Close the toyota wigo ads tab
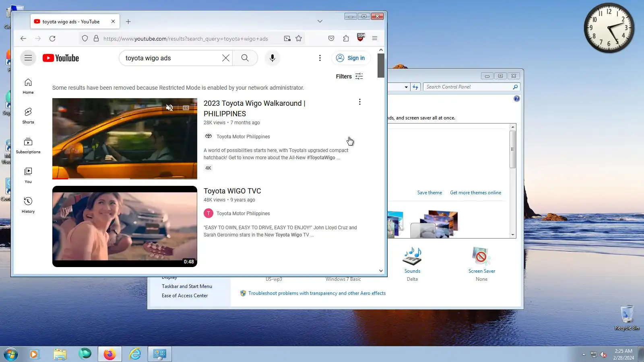The width and height of the screenshot is (644, 362). coord(113,22)
